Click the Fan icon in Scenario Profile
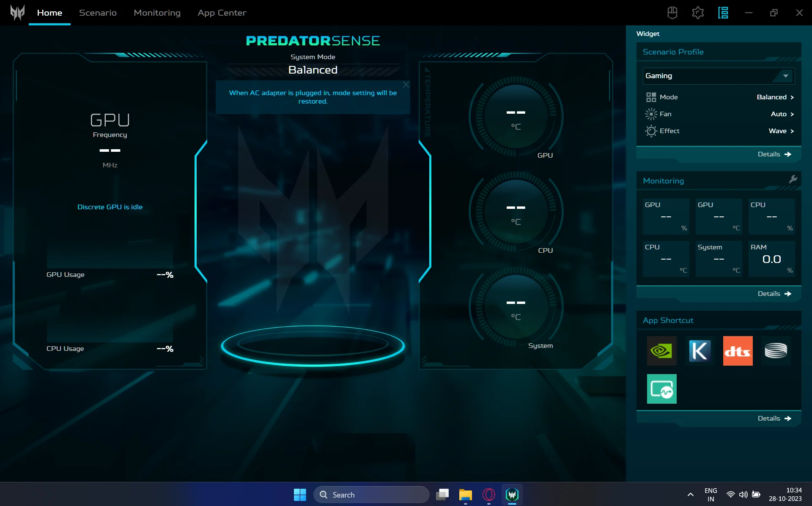 [651, 114]
